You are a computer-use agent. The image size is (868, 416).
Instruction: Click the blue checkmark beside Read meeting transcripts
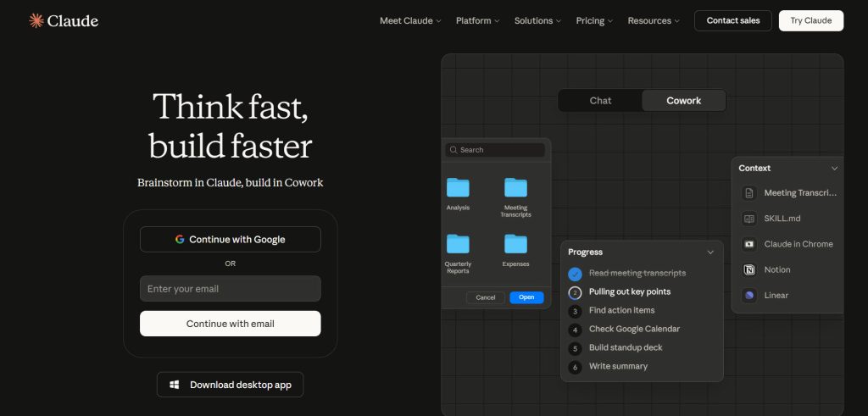pos(576,274)
